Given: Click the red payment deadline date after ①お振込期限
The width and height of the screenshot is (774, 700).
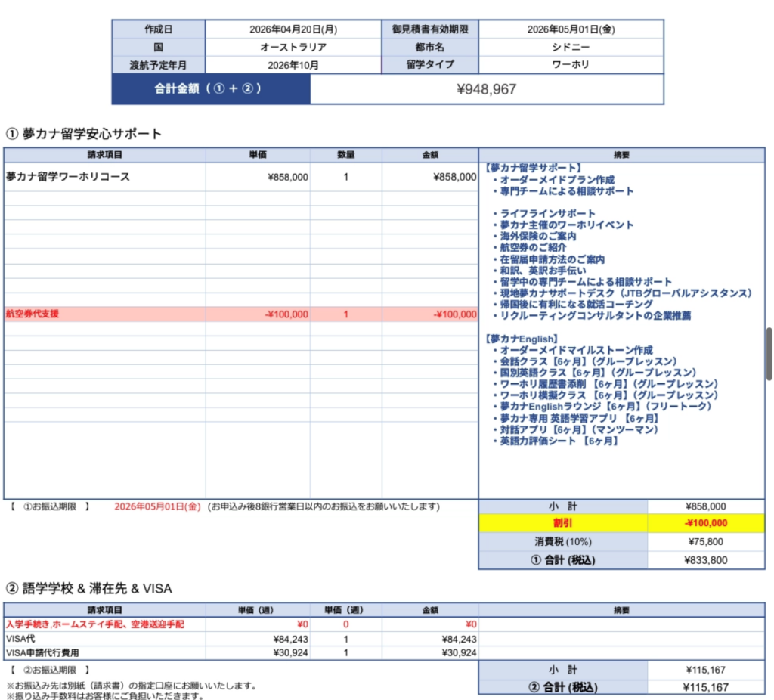Looking at the screenshot, I should point(157,506).
